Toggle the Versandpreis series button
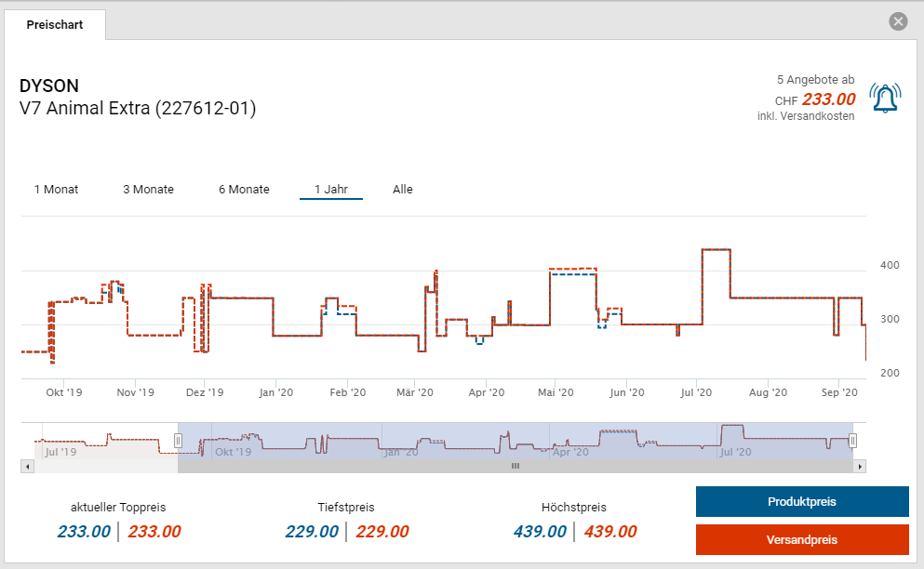 [x=801, y=539]
